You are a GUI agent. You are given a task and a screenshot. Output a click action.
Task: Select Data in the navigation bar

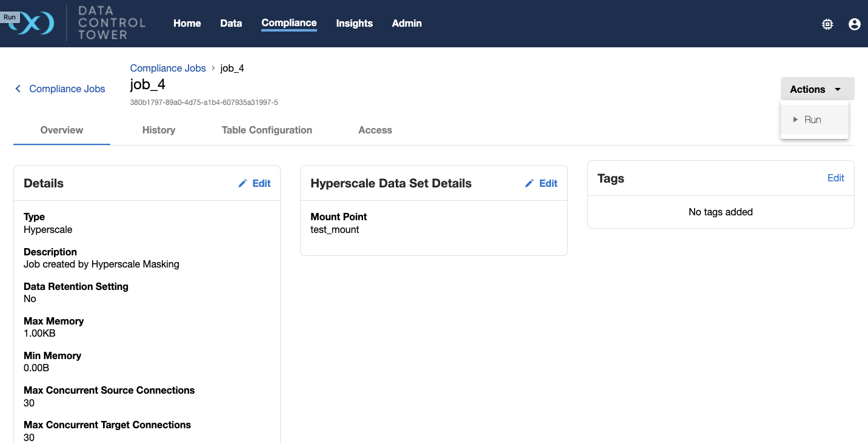(x=231, y=23)
